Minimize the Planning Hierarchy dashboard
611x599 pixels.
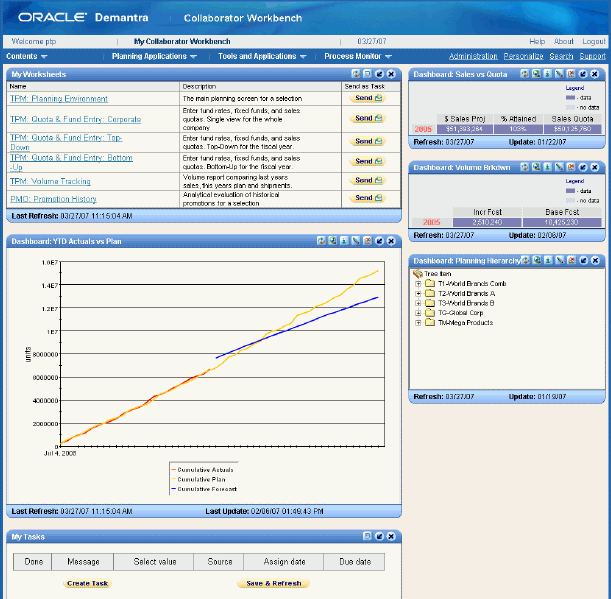pos(583,260)
